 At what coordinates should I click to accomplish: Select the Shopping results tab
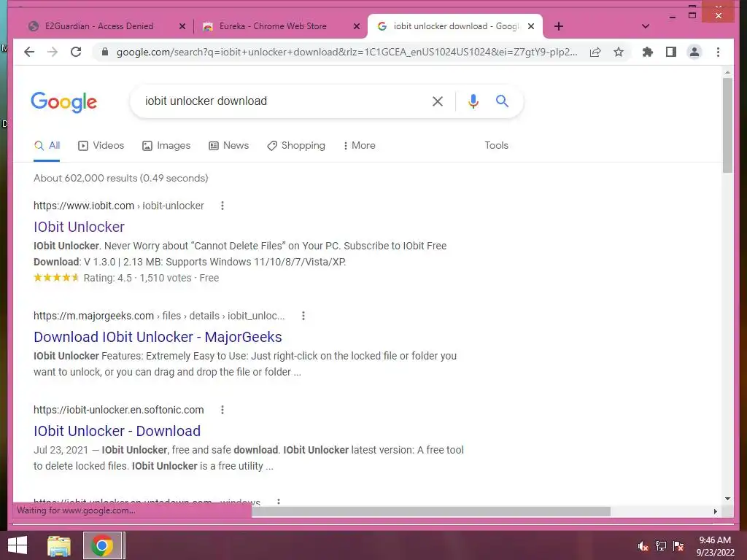(296, 146)
